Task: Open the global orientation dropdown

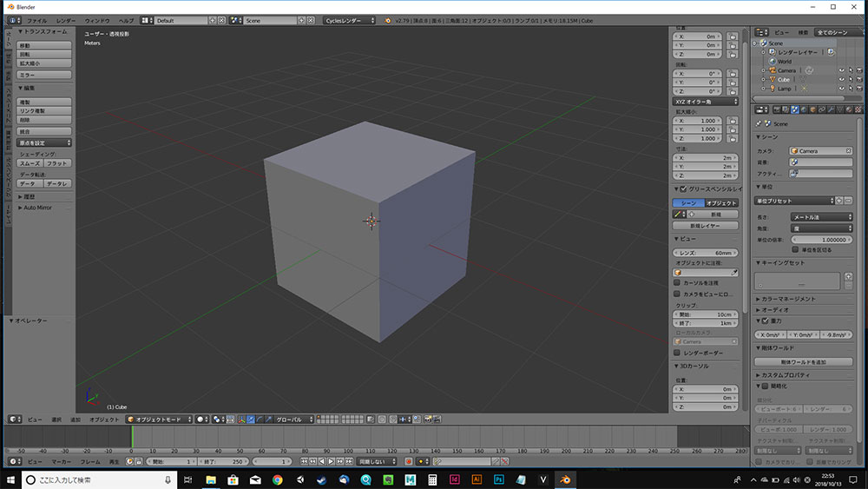Action: [x=293, y=420]
